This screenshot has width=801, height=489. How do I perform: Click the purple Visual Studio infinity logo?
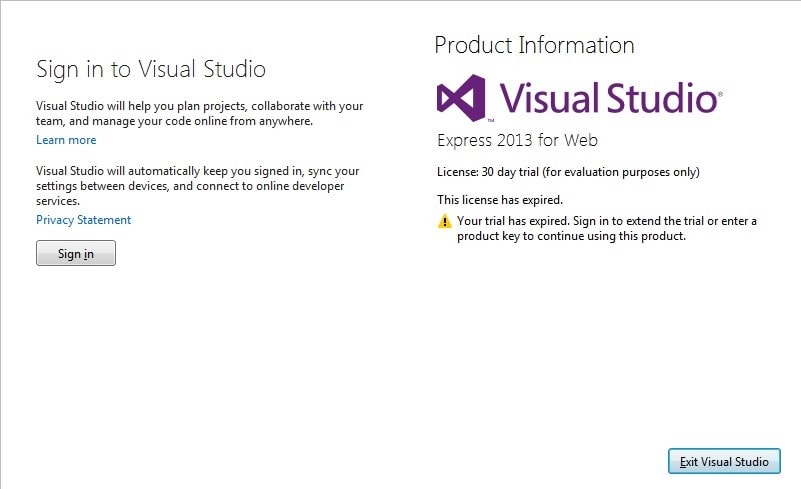[461, 97]
